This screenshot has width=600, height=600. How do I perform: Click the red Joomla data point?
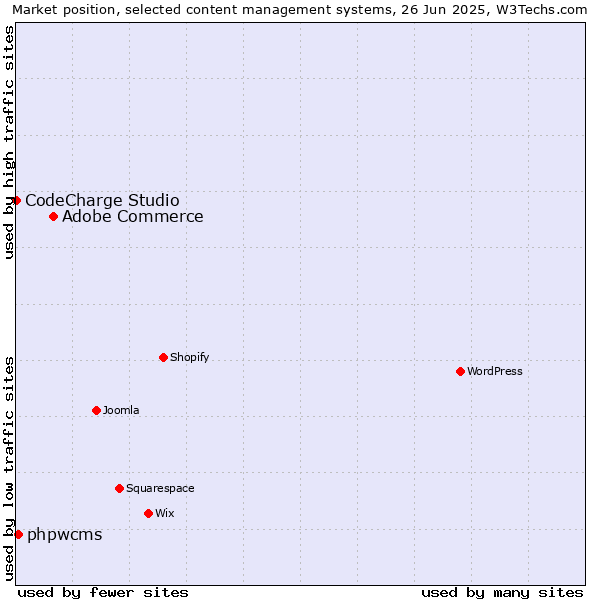(96, 411)
